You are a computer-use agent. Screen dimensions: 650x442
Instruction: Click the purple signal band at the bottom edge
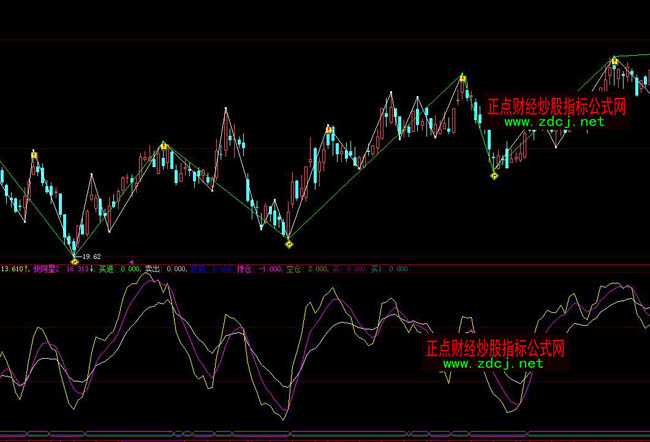click(325, 436)
